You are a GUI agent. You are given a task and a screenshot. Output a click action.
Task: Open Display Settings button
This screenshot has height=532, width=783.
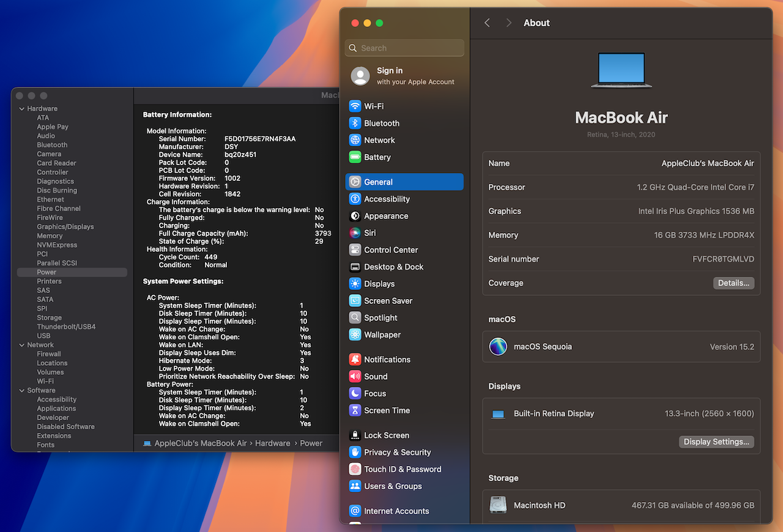[x=716, y=441]
